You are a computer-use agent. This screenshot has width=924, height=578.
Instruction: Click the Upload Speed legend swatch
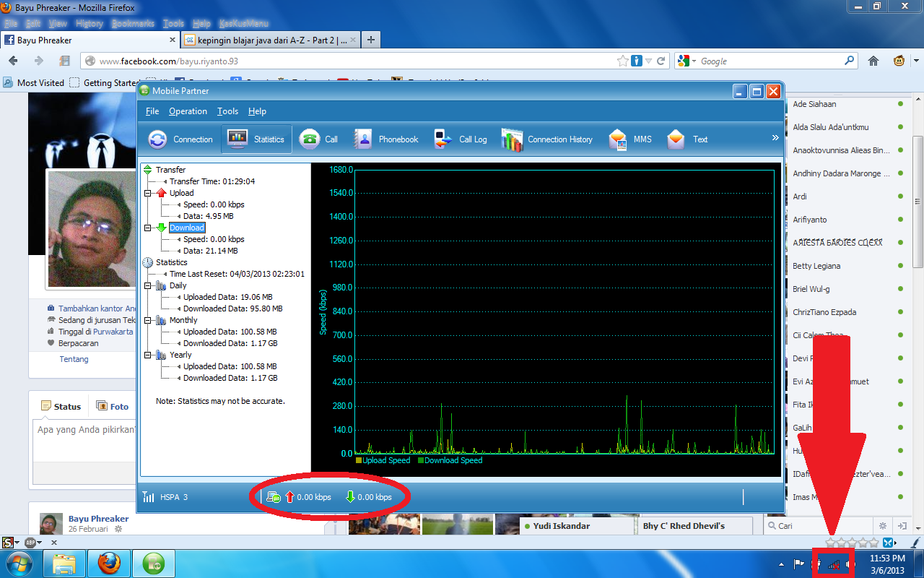coord(359,460)
